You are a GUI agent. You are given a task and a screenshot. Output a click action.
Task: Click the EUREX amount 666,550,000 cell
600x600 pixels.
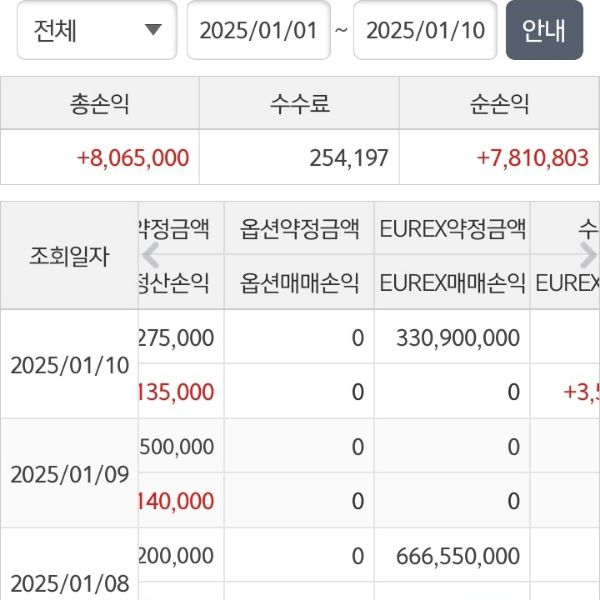(x=458, y=556)
